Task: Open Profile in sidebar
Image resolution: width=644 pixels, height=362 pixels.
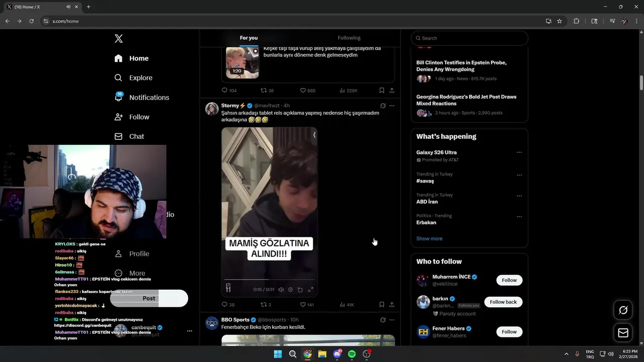Action: (x=132, y=254)
